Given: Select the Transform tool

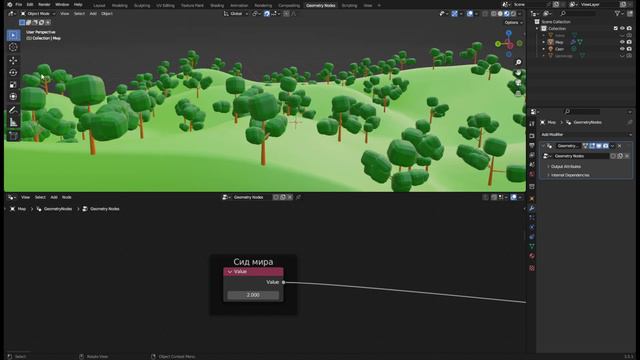Looking at the screenshot, I should pyautogui.click(x=13, y=96).
